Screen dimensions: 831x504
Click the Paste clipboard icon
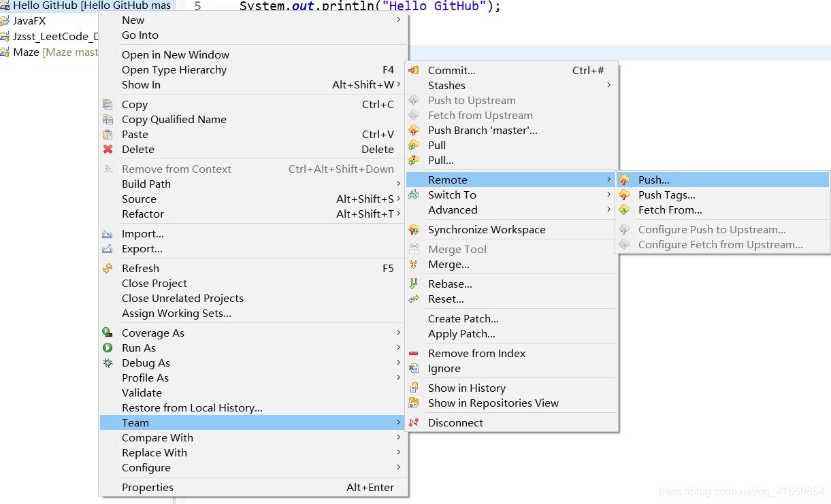pos(108,134)
